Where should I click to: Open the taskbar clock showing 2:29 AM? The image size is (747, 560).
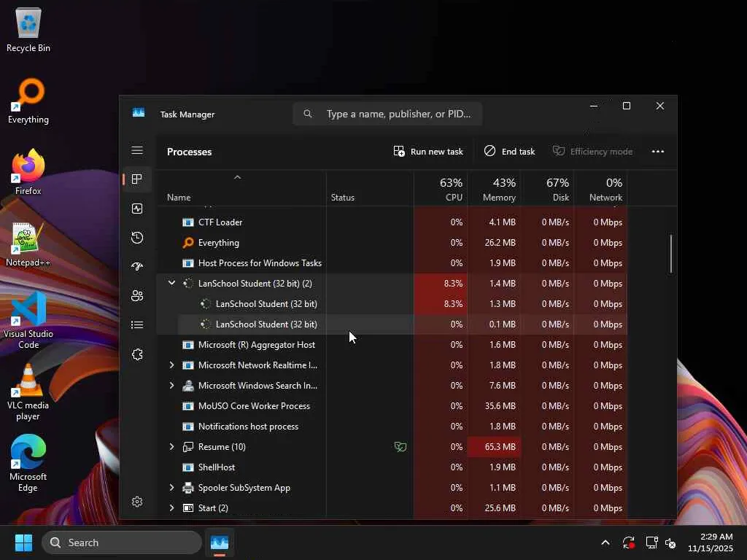click(711, 542)
